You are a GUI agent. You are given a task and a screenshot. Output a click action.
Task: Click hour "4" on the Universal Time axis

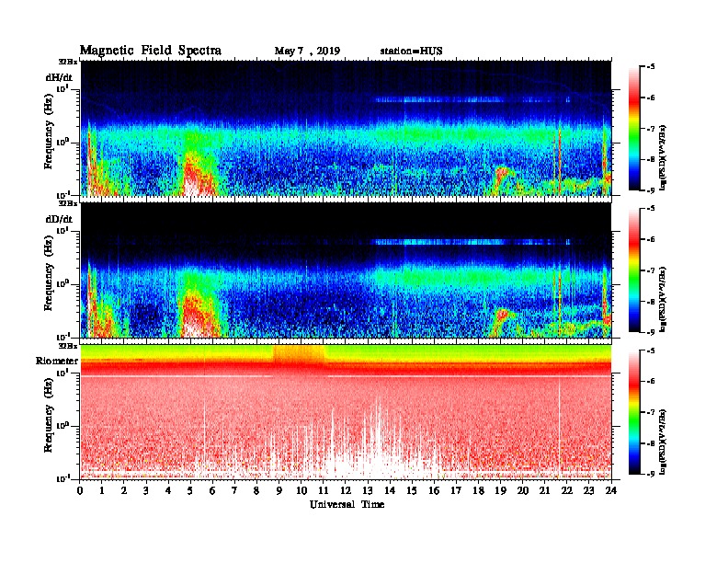pos(168,490)
